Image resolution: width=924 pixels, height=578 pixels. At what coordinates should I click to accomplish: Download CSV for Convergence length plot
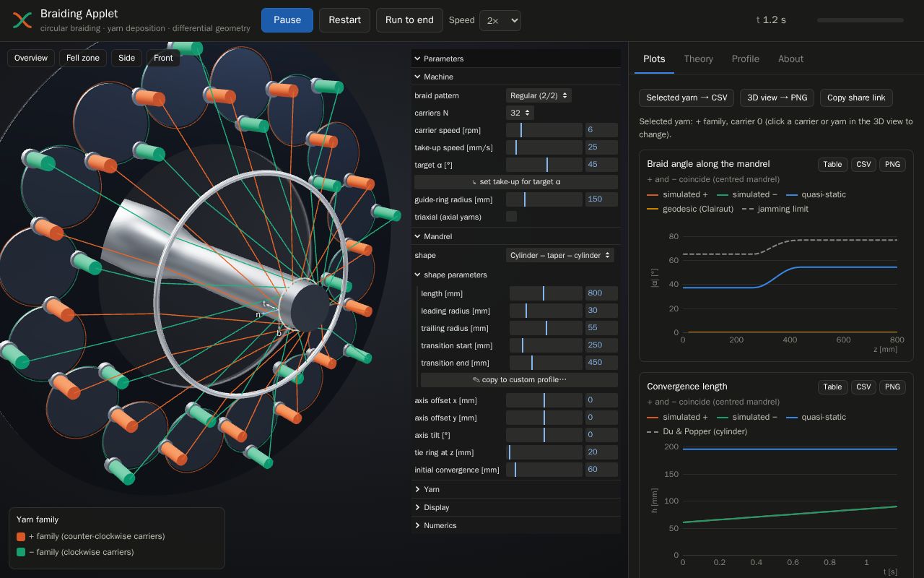coord(863,387)
